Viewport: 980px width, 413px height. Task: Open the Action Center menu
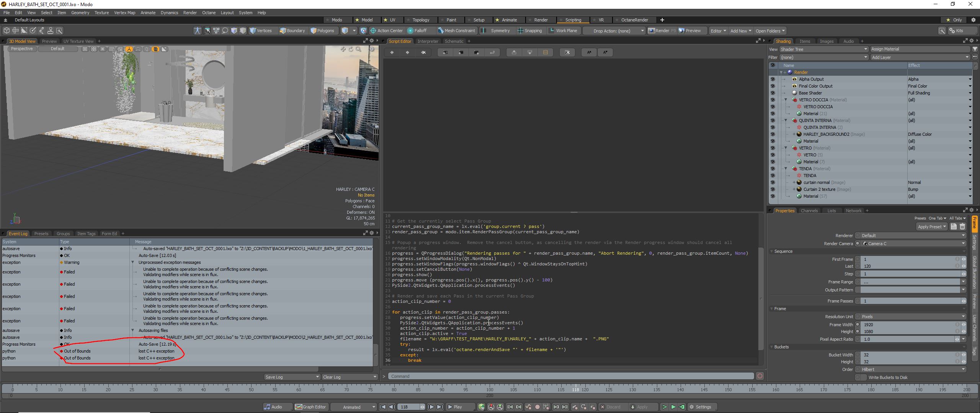tap(387, 31)
